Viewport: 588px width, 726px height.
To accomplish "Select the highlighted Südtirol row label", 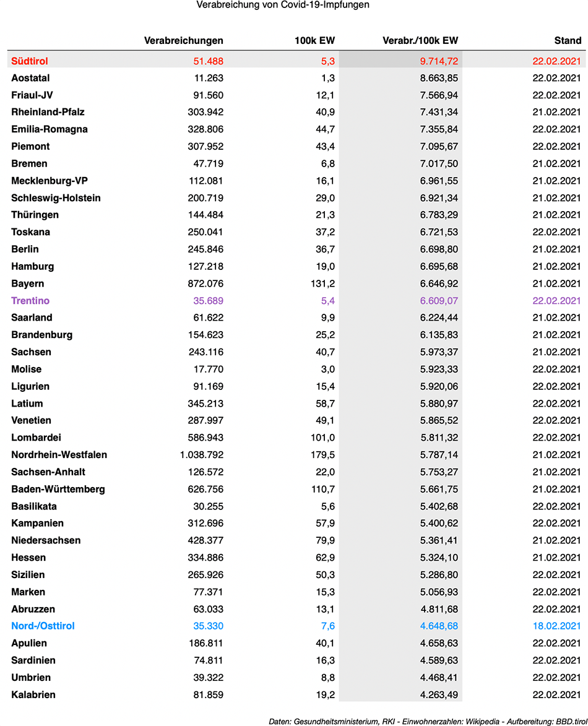I will [30, 61].
